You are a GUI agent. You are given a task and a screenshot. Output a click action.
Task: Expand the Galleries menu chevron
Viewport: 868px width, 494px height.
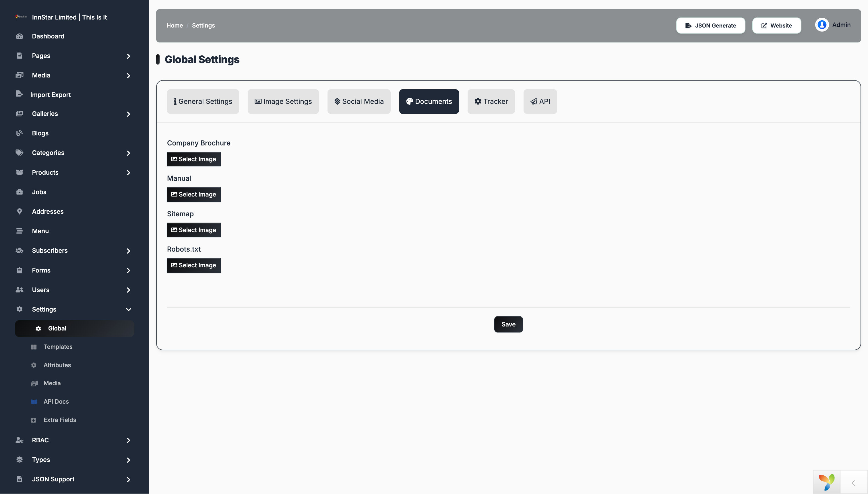pos(128,114)
